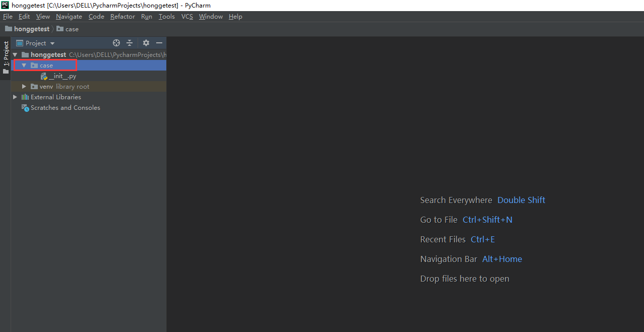
Task: Open the VCS menu
Action: 187,17
